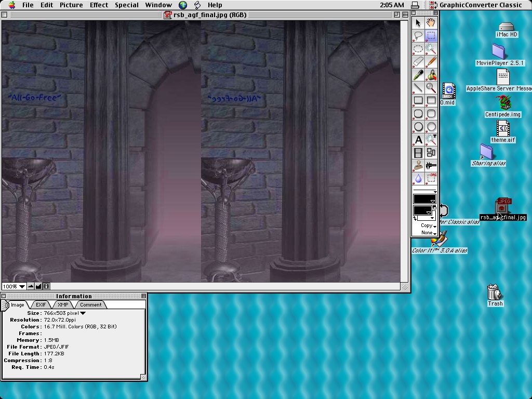Choose the magic wand with T tool
Image resolution: width=532 pixels, height=399 pixels.
point(431,139)
